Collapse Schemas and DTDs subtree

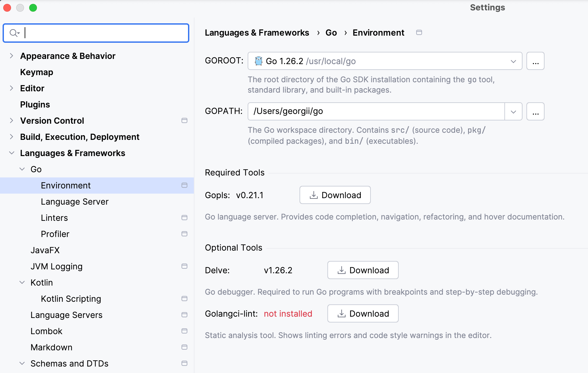(x=22, y=363)
